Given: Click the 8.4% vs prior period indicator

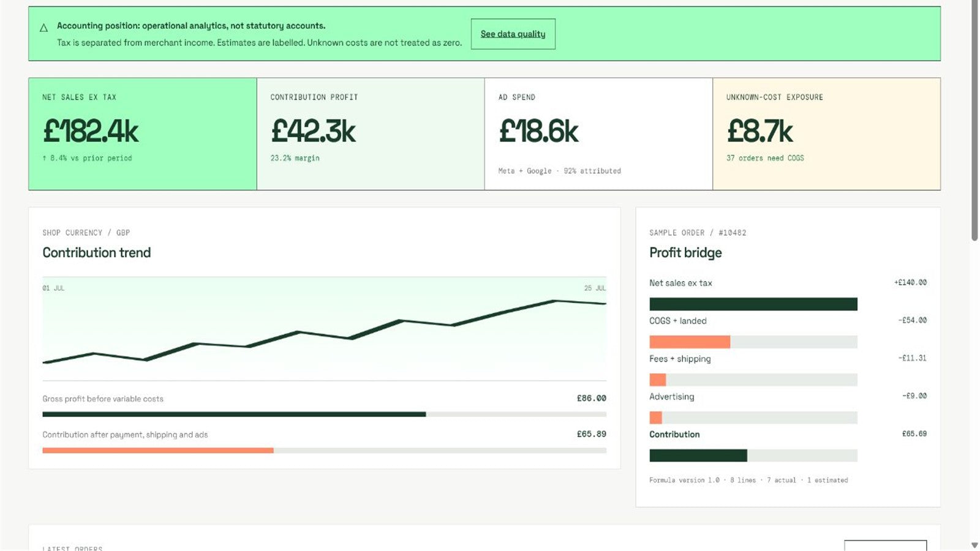Looking at the screenshot, I should coord(87,158).
